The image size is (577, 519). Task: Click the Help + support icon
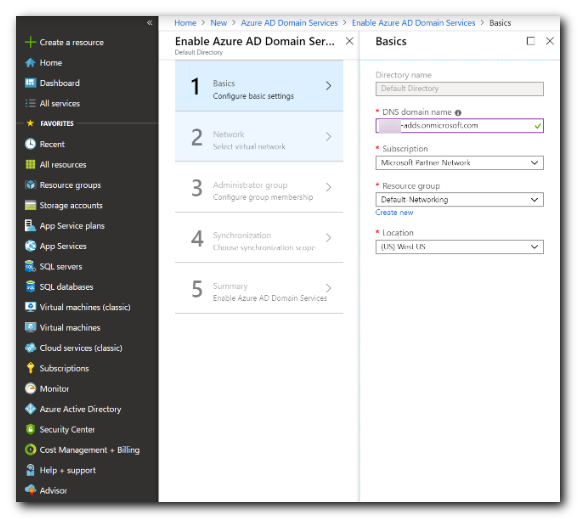tap(30, 470)
